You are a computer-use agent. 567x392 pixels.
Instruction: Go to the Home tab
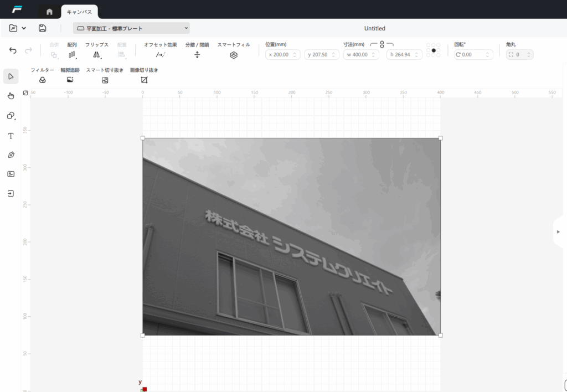(x=49, y=12)
